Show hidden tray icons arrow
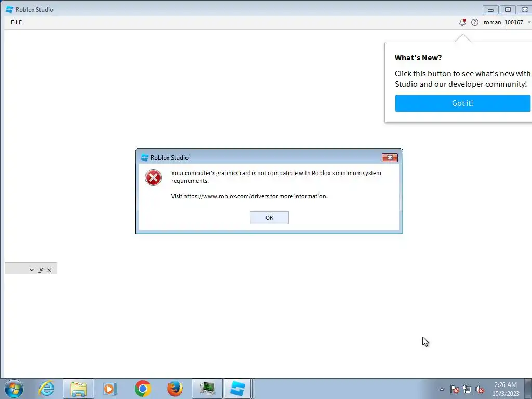The width and height of the screenshot is (532, 399). (442, 389)
